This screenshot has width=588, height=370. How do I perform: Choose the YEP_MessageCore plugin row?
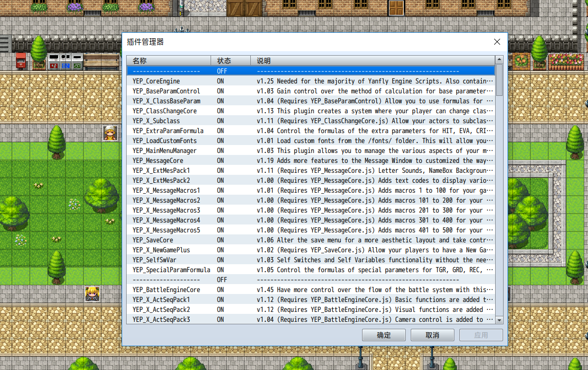point(311,160)
